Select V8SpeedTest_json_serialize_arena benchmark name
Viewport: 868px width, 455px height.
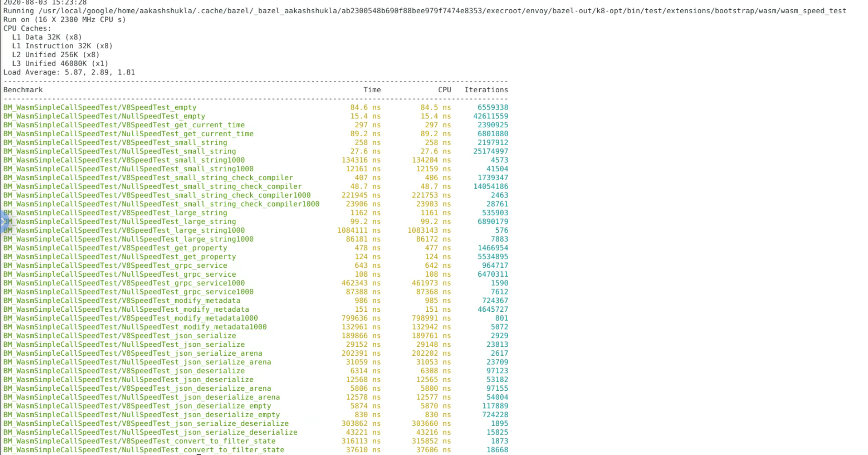click(133, 353)
